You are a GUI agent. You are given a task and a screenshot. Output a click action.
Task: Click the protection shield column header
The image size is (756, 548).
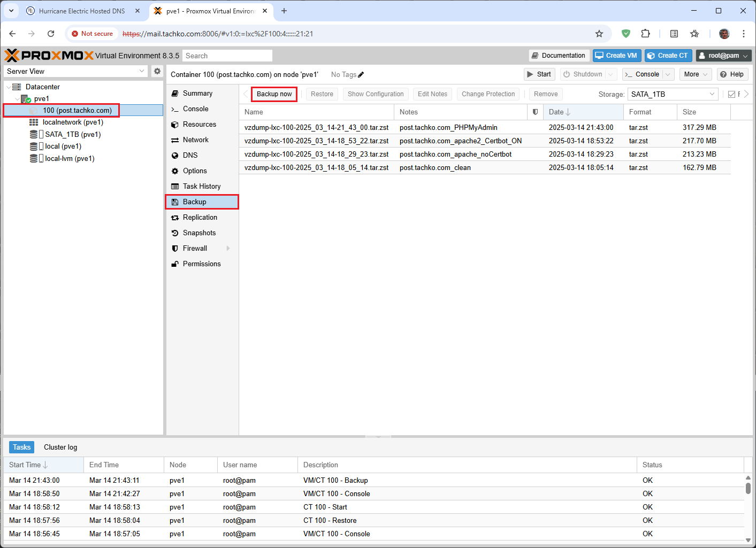tap(535, 112)
